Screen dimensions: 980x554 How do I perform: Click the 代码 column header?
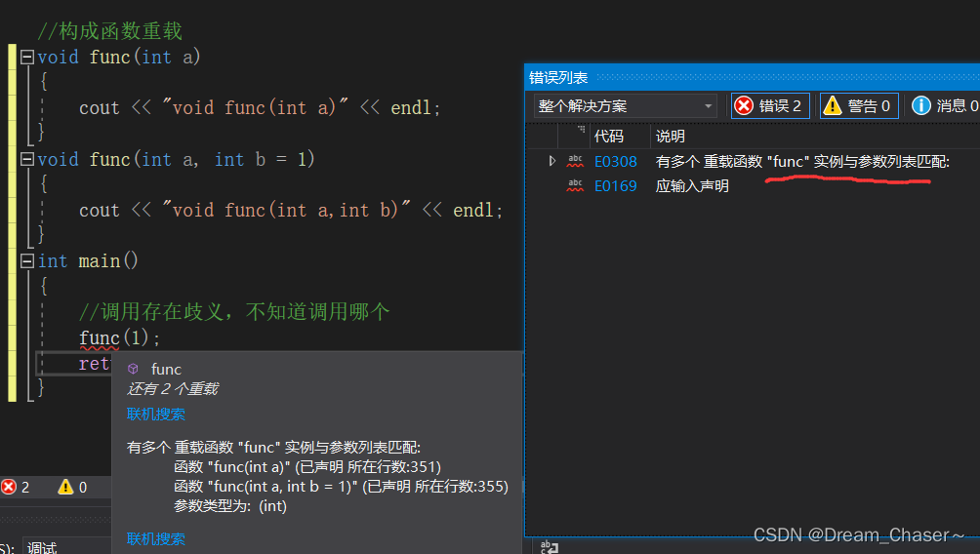609,137
